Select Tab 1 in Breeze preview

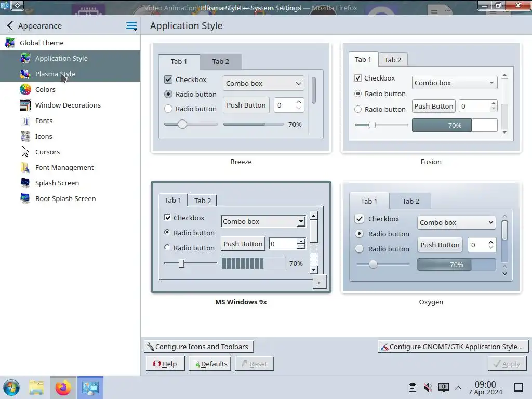[179, 61]
